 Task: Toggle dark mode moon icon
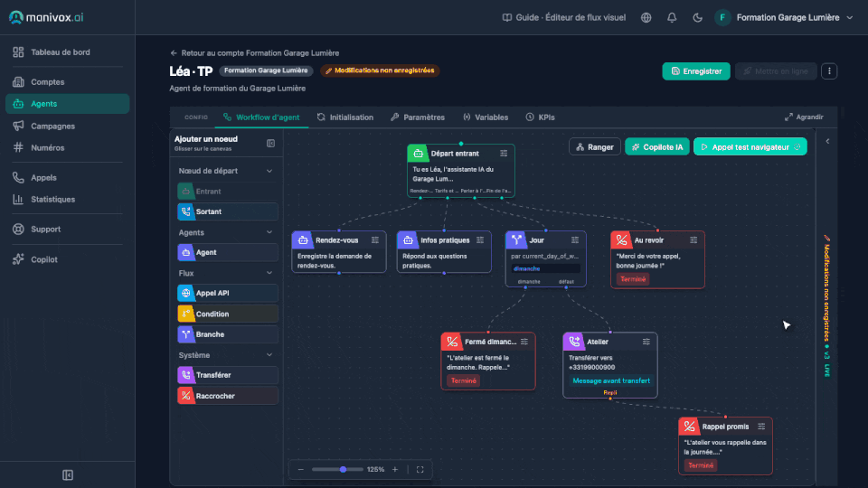tap(697, 18)
